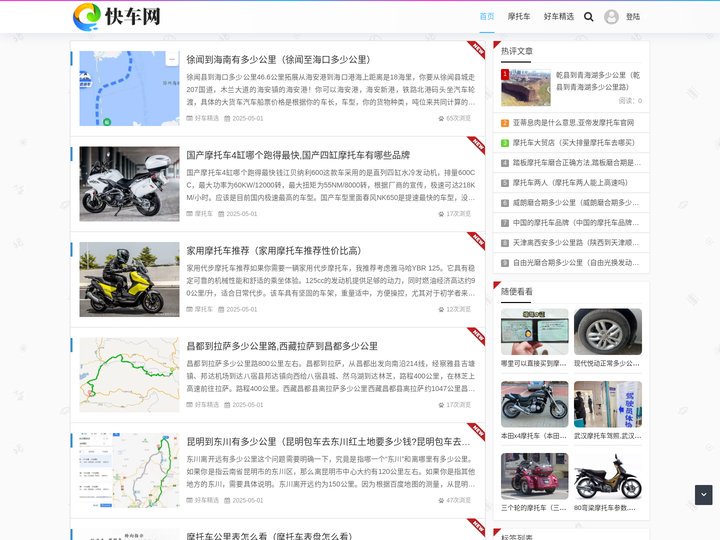Go to the 首页 tab
The height and width of the screenshot is (540, 720).
pyautogui.click(x=487, y=17)
